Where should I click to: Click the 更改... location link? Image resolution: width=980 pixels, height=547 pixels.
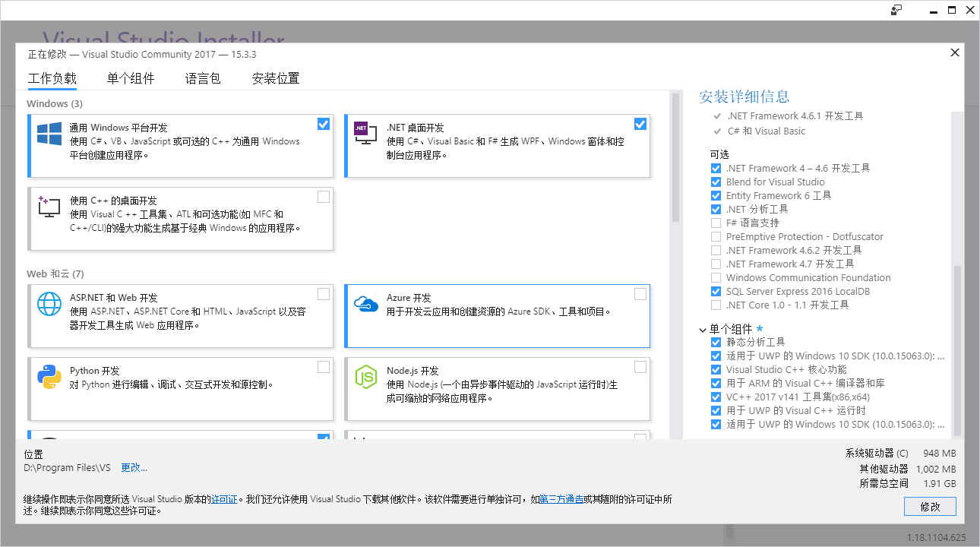(x=134, y=468)
